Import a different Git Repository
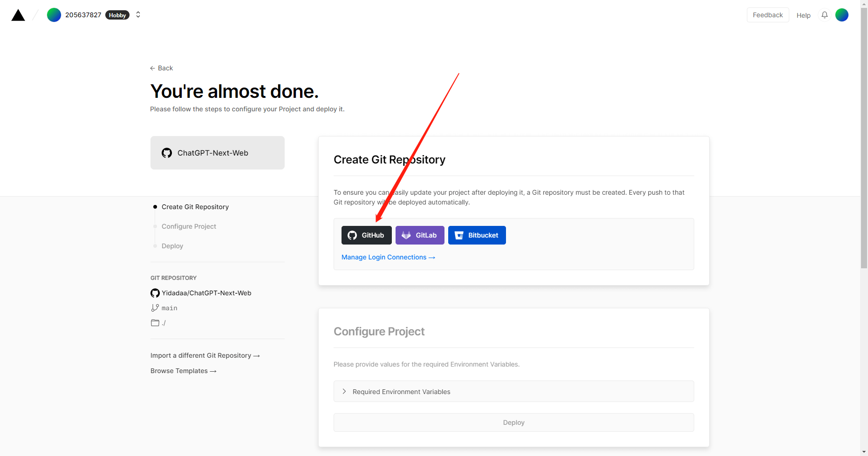This screenshot has height=456, width=868. point(205,355)
